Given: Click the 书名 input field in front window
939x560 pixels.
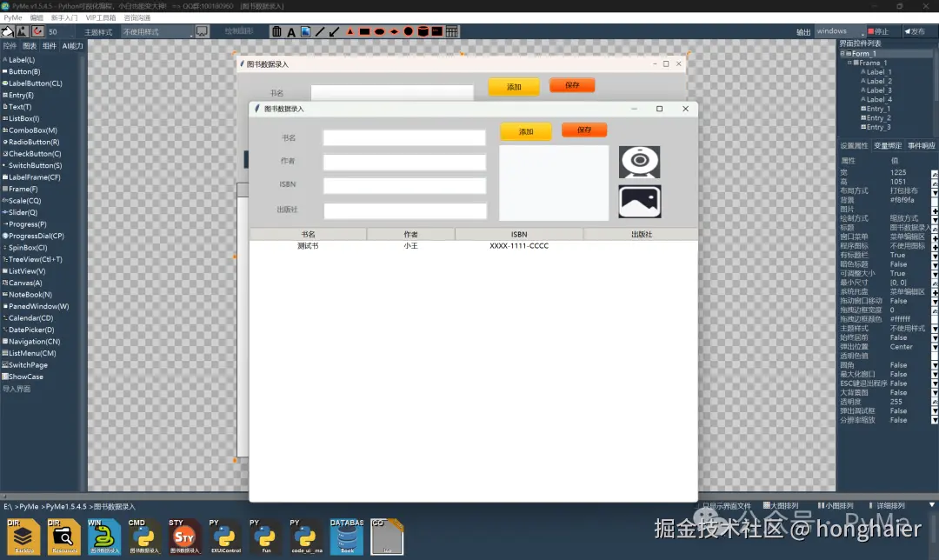Looking at the screenshot, I should (404, 137).
